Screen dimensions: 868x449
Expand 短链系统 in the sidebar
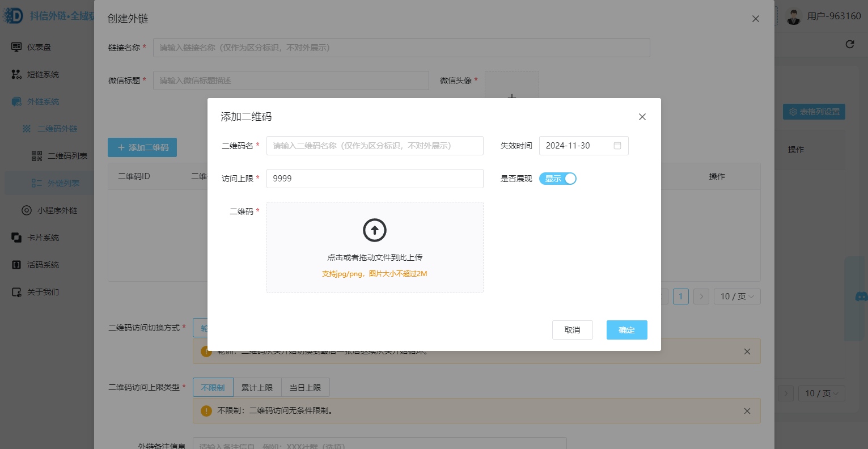point(43,74)
